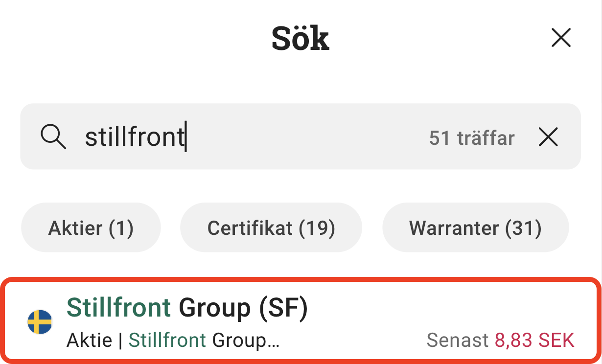The width and height of the screenshot is (602, 364).
Task: Click the Senast label in result row
Action: tap(457, 340)
